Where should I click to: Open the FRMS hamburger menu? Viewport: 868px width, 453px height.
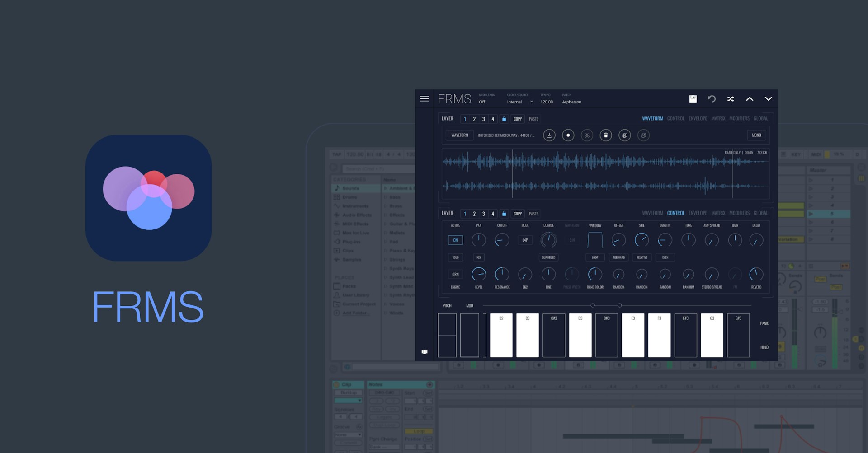(x=424, y=98)
